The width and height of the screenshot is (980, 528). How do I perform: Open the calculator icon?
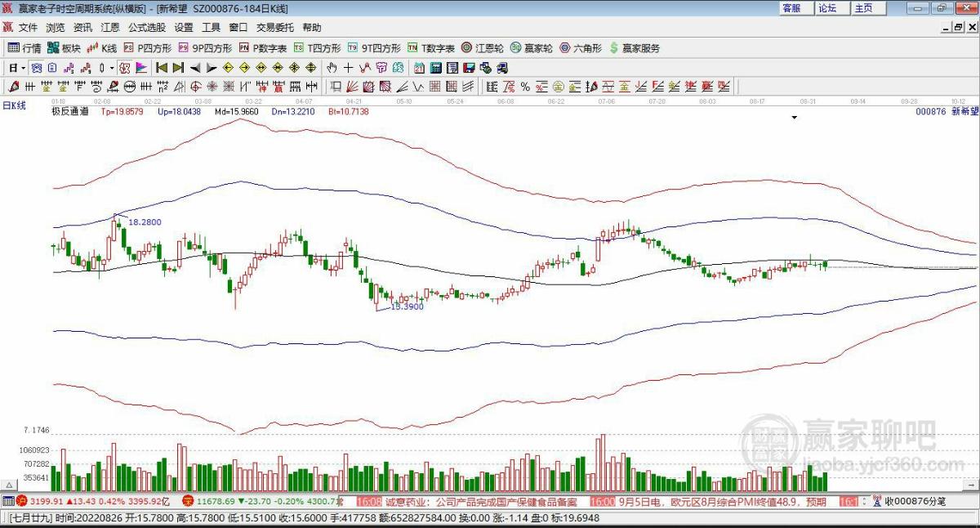[x=435, y=67]
